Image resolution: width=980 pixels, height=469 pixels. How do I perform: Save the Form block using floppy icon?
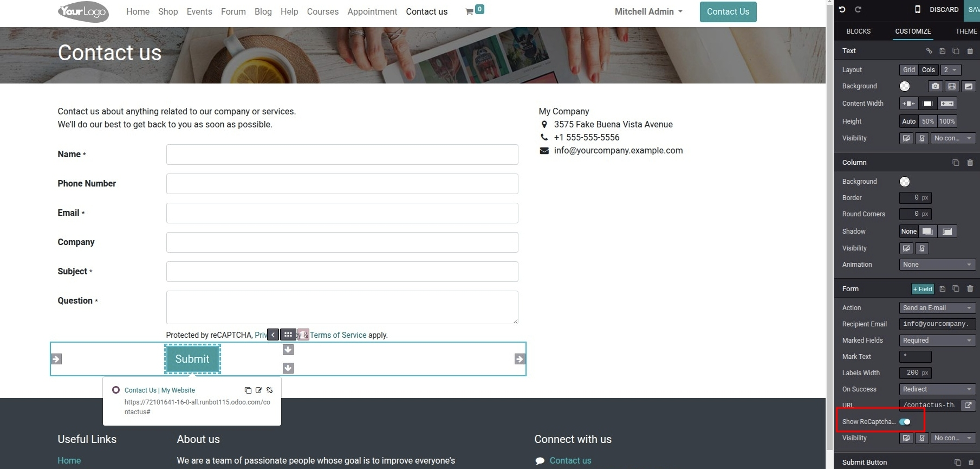[943, 289]
